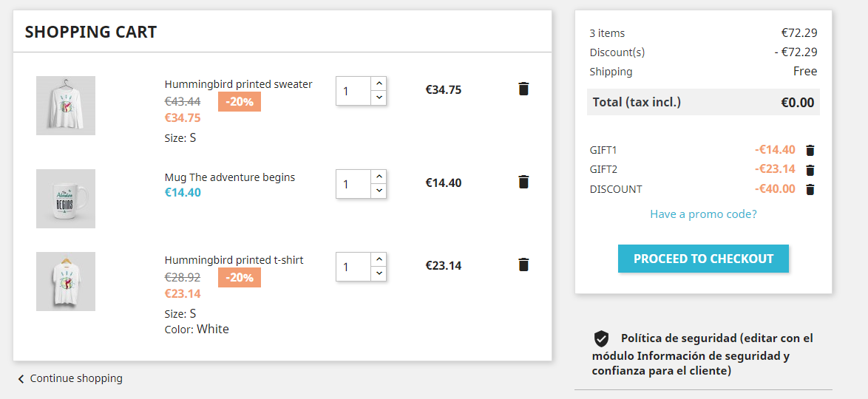Image resolution: width=868 pixels, height=399 pixels.
Task: Expand the Have a promo code link
Action: coord(703,214)
